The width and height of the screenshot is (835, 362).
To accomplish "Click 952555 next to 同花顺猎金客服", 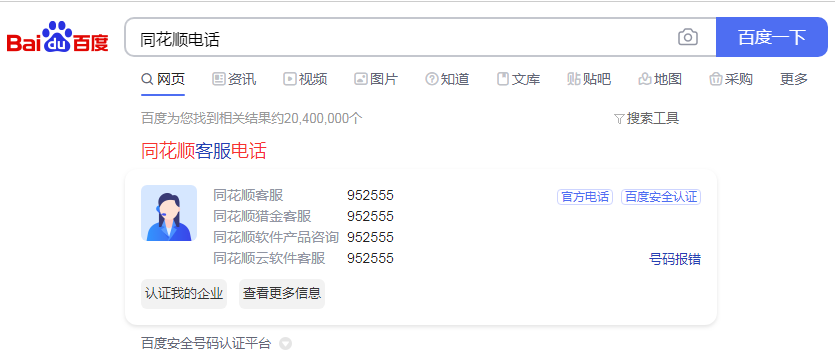I will coord(370,216).
